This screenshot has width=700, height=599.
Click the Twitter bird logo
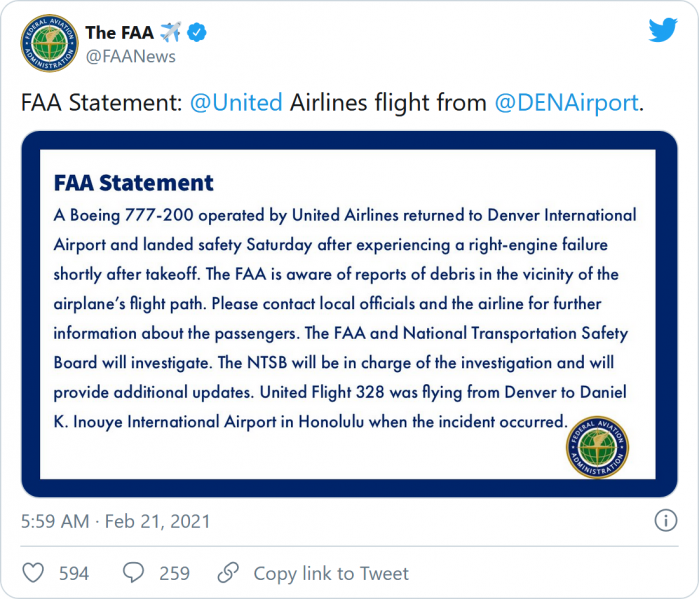click(662, 30)
